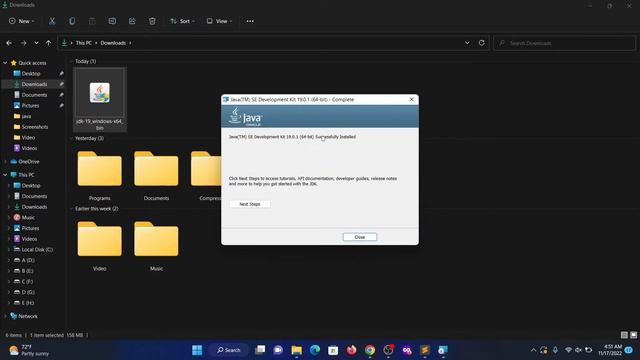Screen dimensions: 640x360
Task: Click Downloads in address breadcrumb
Action: [x=113, y=43]
